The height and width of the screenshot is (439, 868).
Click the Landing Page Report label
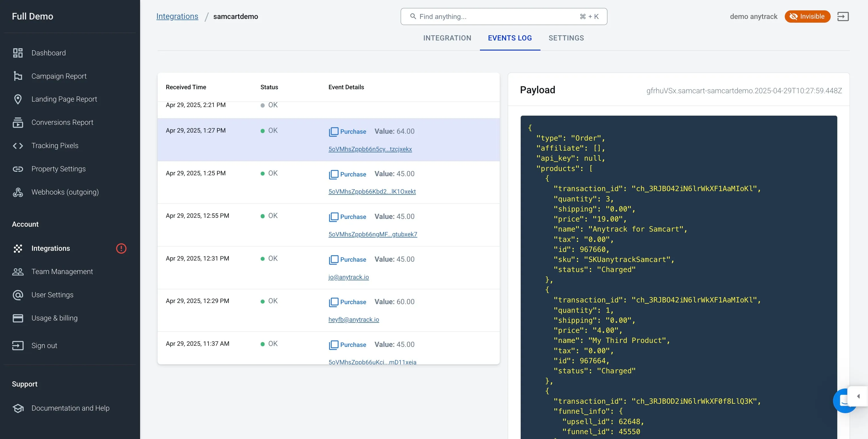64,99
